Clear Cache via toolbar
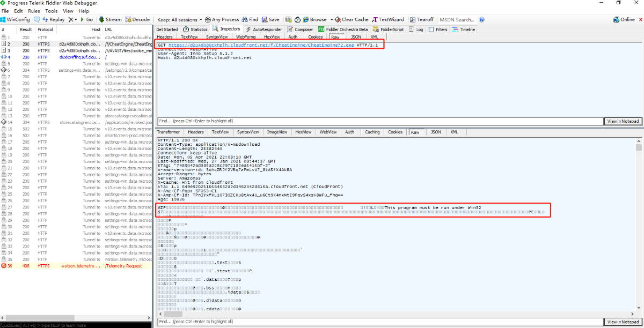The height and width of the screenshot is (328, 644). (x=352, y=19)
